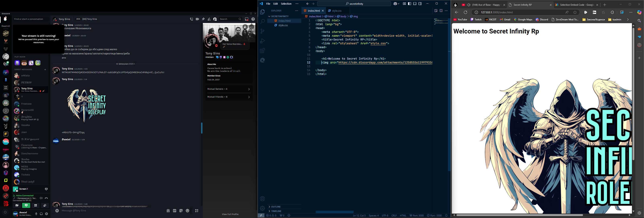
Task: Toggle Discord screen share button
Action: tap(26, 206)
